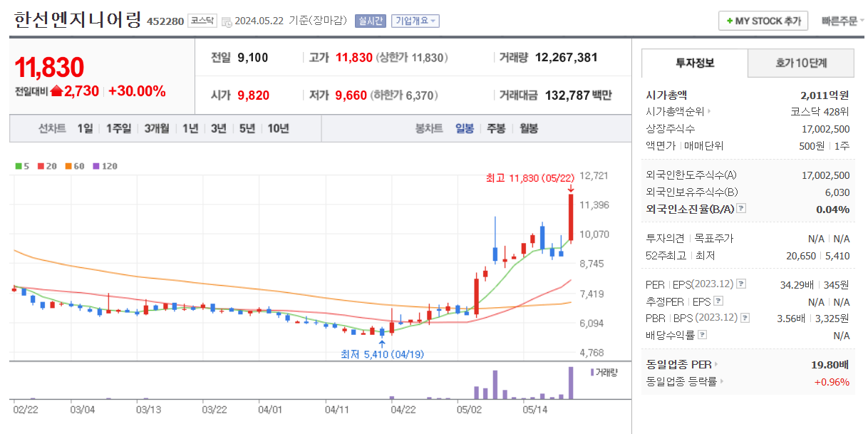Select the 주봉 candle chart
Screen dimensions: 868x434
point(496,128)
